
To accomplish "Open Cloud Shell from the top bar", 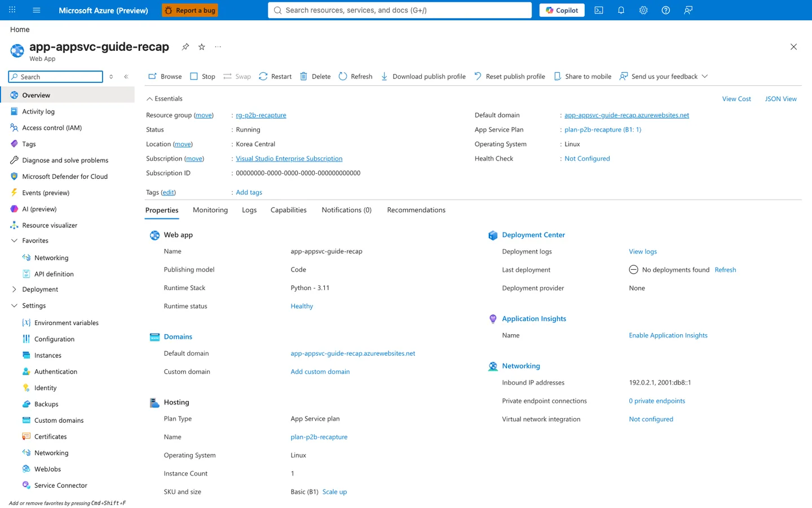I will coord(599,10).
